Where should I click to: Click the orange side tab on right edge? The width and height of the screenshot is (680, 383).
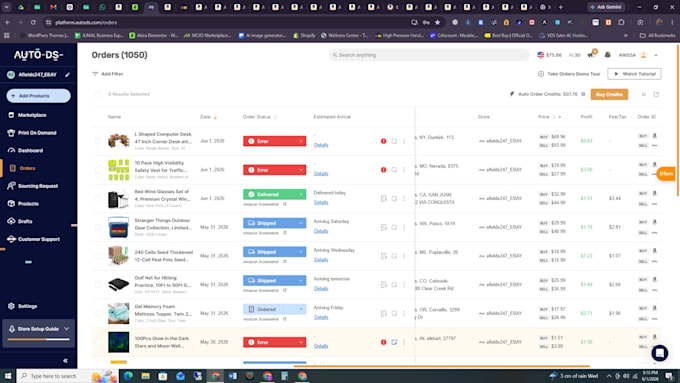pyautogui.click(x=667, y=174)
